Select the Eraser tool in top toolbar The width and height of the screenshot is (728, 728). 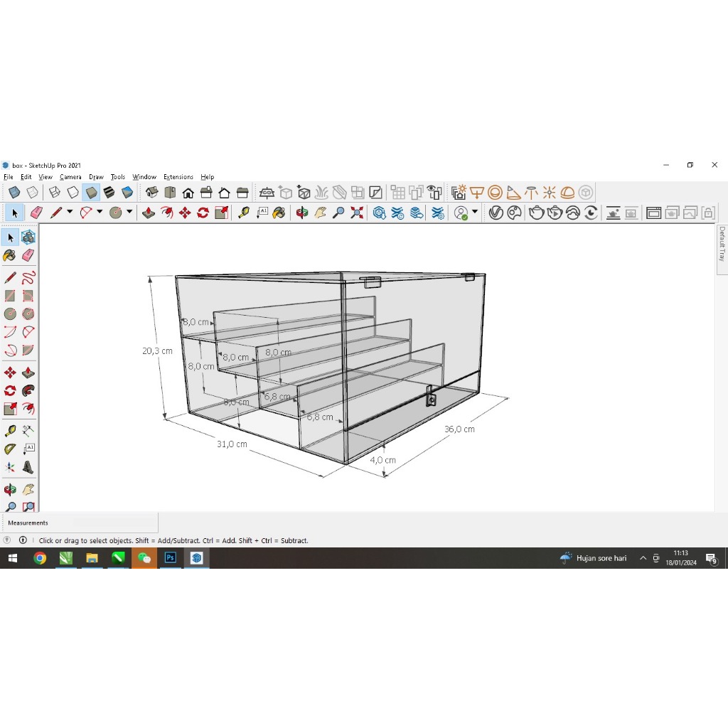coord(36,213)
